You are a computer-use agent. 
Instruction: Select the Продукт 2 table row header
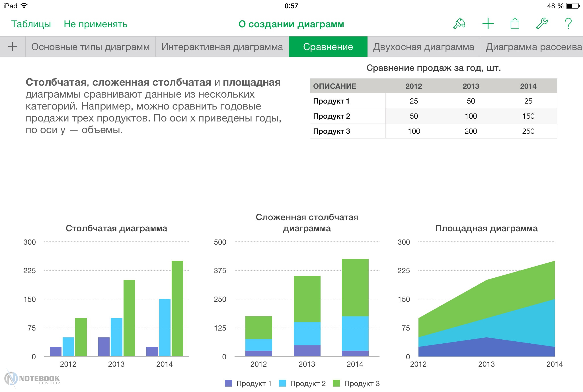(x=332, y=116)
